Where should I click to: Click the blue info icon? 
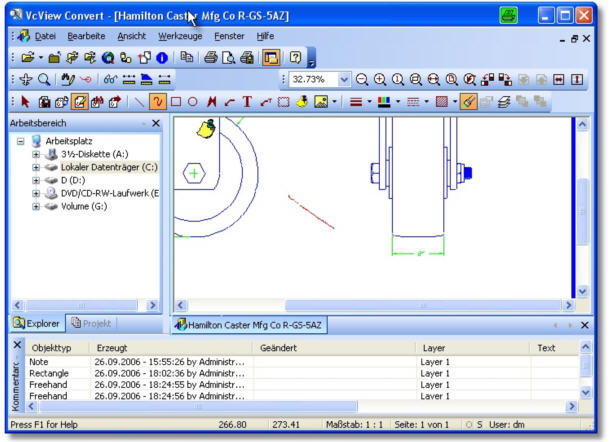163,57
